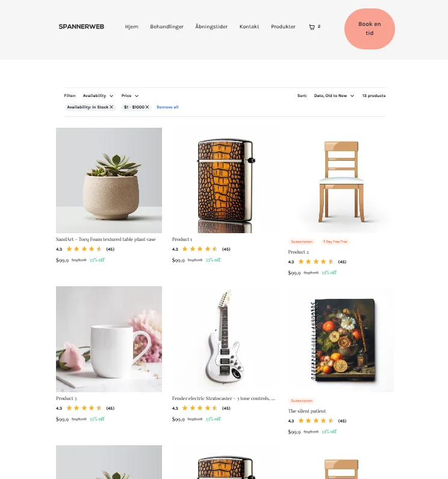
Task: Click the 7 Day Free Trial badge
Action: [x=335, y=242]
